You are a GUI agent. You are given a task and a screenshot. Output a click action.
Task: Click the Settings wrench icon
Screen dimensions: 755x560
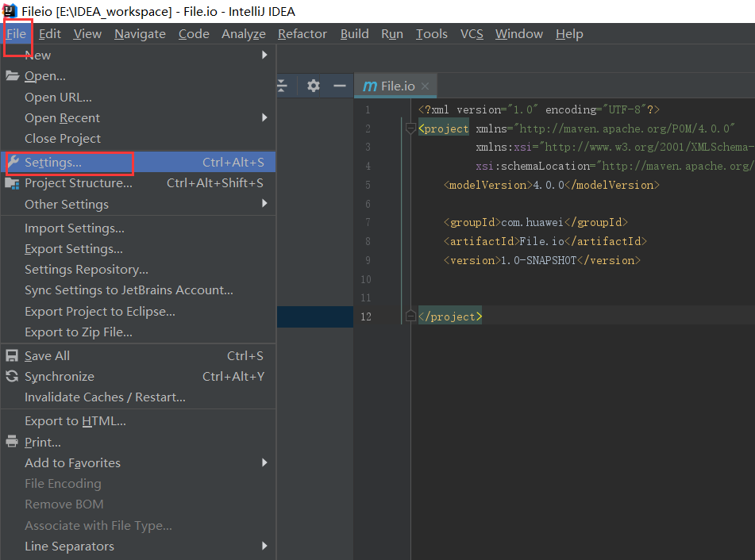pyautogui.click(x=13, y=162)
